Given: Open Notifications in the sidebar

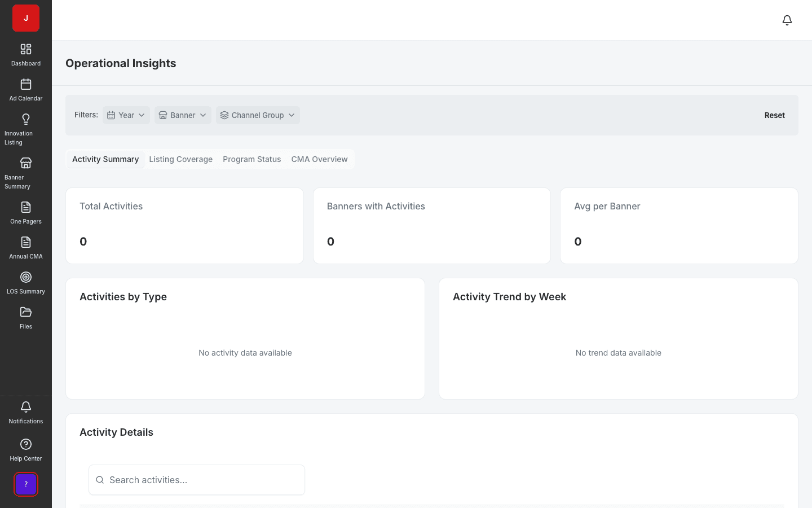Looking at the screenshot, I should (x=26, y=413).
